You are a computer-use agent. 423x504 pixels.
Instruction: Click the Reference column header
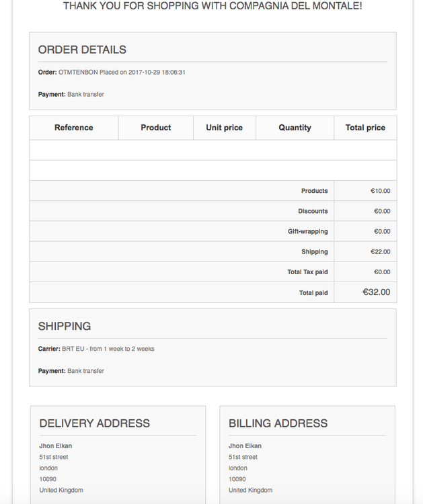(74, 128)
